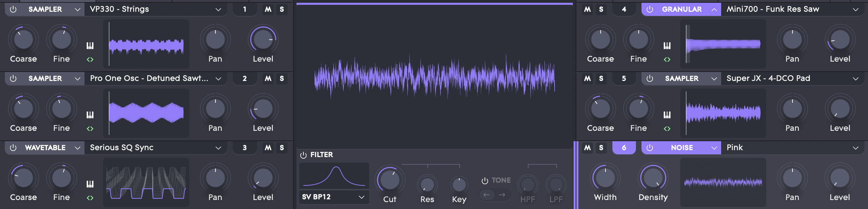868x209 pixels.
Task: Open engine type dropdown for layer 1 SAMPLER
Action: (x=78, y=10)
